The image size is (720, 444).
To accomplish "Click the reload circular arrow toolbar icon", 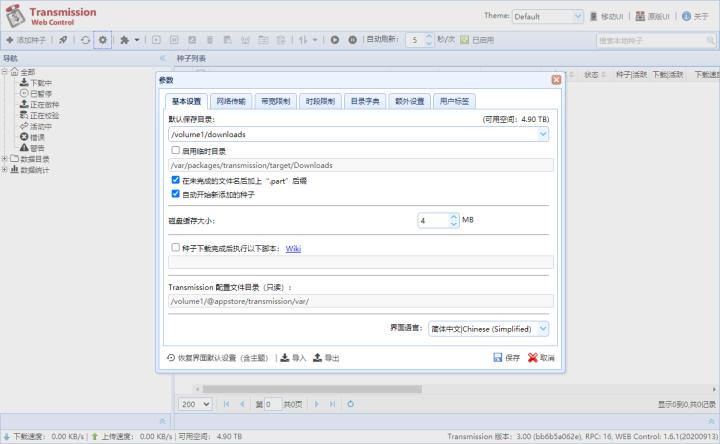I will [85, 40].
